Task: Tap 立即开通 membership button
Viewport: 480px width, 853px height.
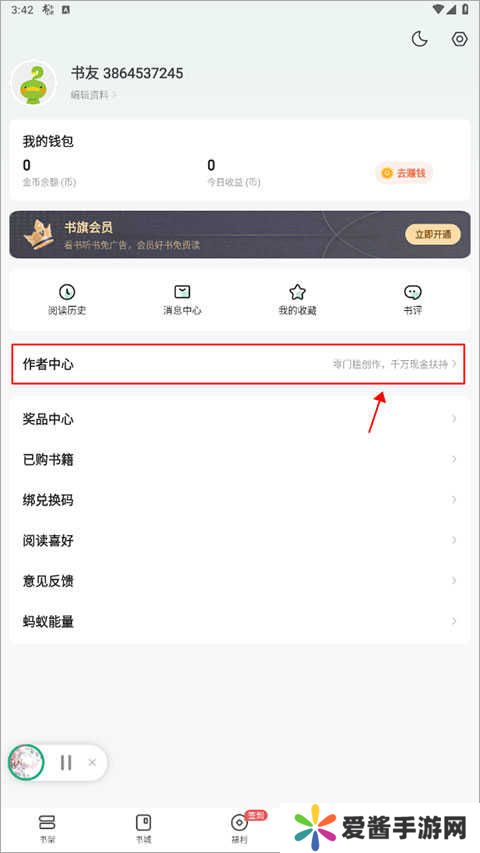Action: [433, 234]
